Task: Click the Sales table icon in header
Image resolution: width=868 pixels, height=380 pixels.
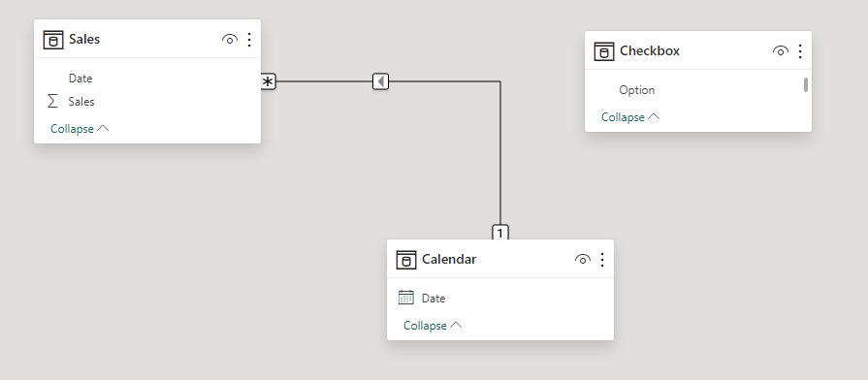Action: click(53, 40)
